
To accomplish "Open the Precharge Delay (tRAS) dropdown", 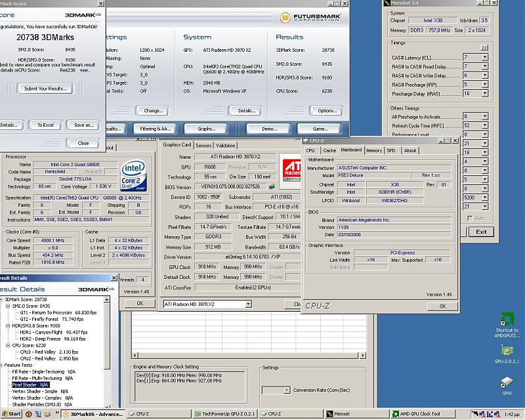I will (x=484, y=93).
